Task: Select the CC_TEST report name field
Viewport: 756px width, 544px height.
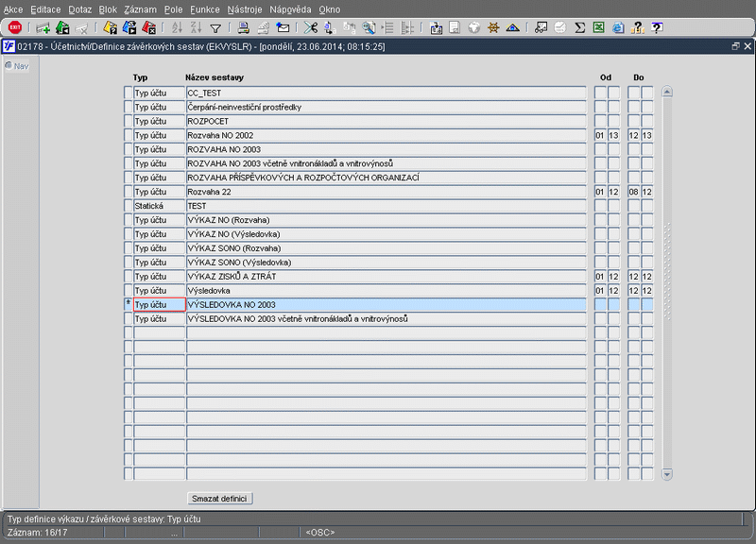Action: [x=387, y=93]
